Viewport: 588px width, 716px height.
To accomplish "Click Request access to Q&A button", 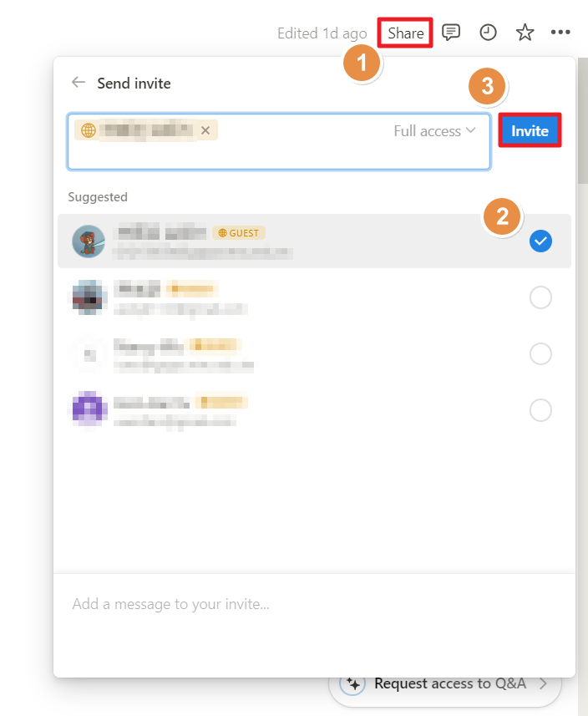I will pyautogui.click(x=444, y=689).
